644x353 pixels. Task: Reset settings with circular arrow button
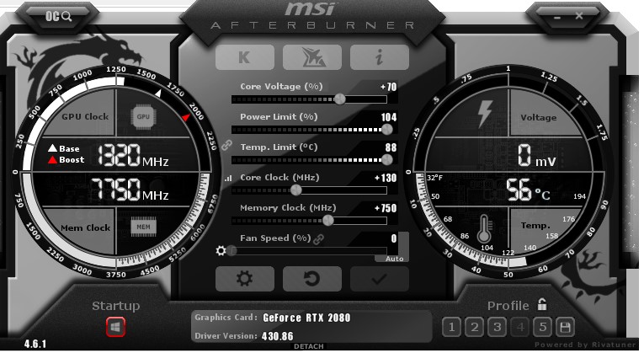(312, 279)
